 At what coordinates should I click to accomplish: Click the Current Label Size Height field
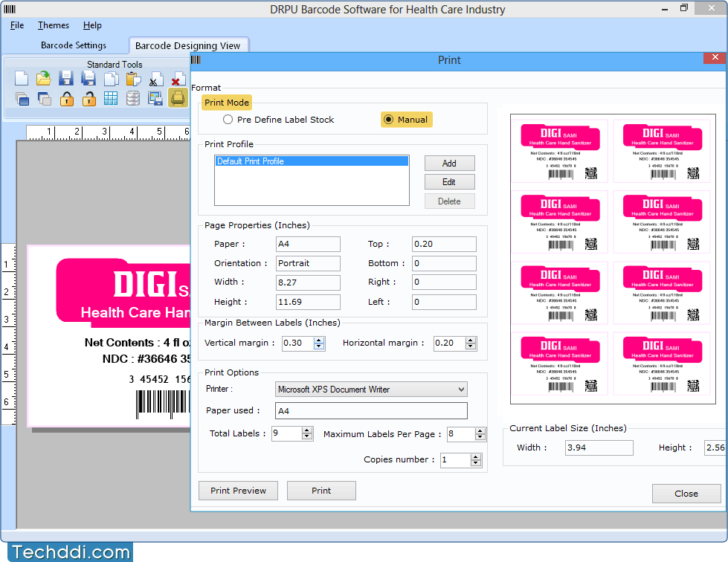point(715,448)
